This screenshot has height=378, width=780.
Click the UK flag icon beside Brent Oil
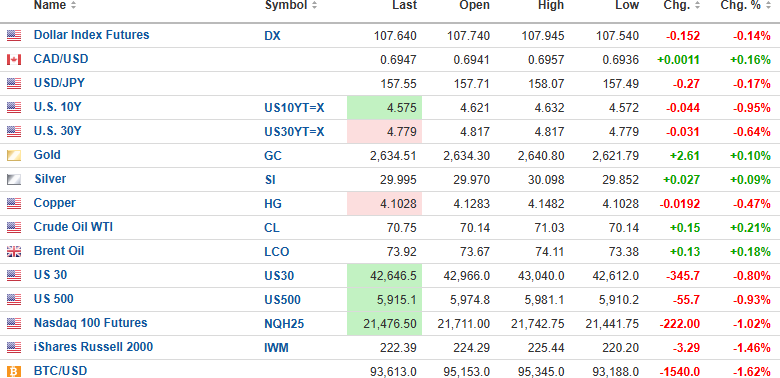[x=14, y=252]
